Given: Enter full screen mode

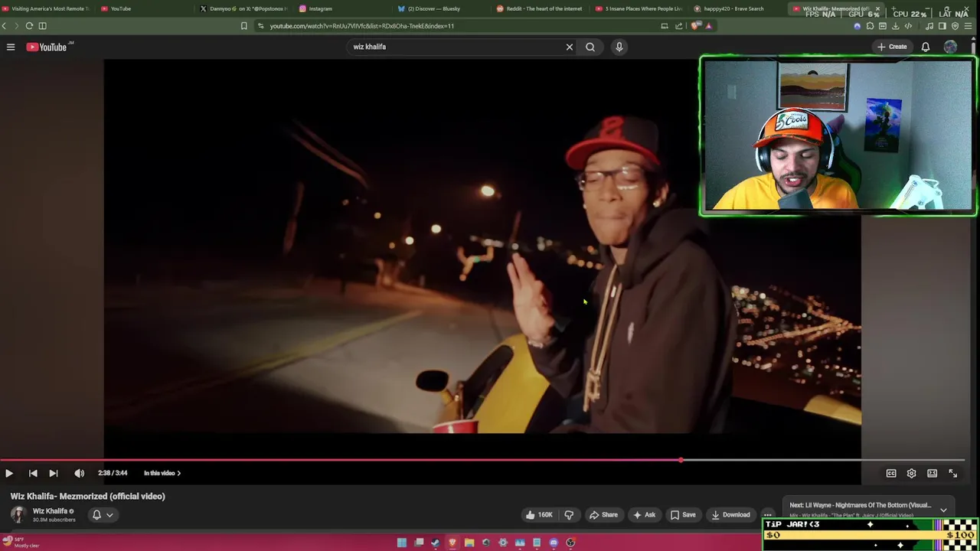Looking at the screenshot, I should coord(953,473).
